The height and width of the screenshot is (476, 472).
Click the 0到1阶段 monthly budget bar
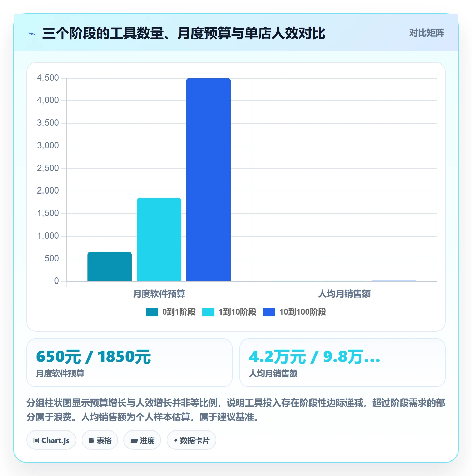pyautogui.click(x=110, y=267)
